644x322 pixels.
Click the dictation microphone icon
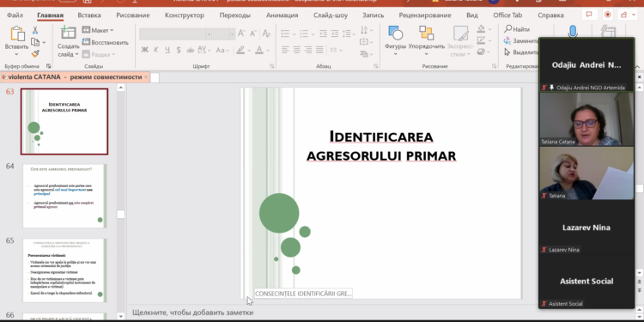tap(573, 31)
